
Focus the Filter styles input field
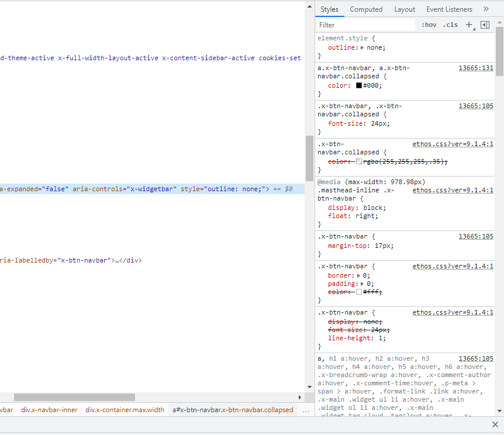(x=366, y=25)
